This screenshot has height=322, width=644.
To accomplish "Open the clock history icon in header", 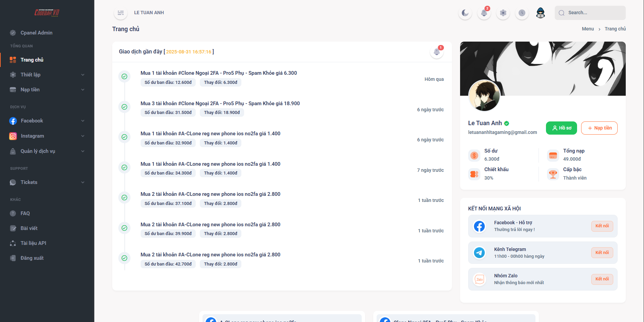I will 522,13.
